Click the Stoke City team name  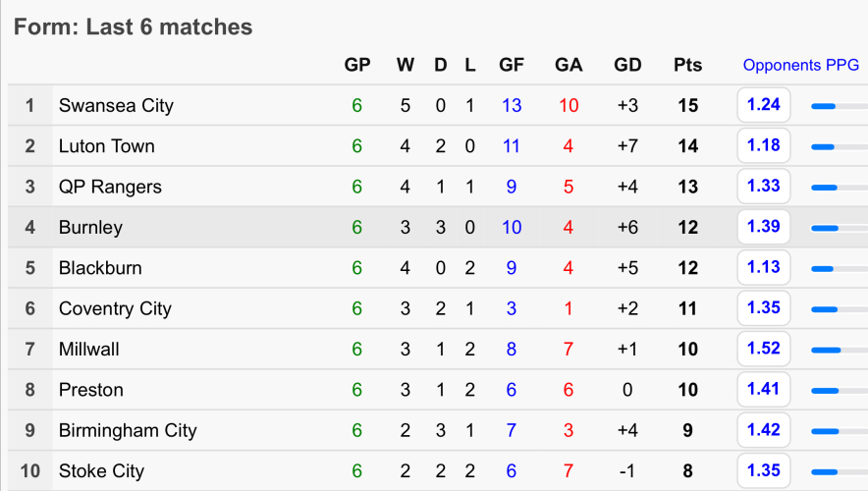pyautogui.click(x=101, y=471)
